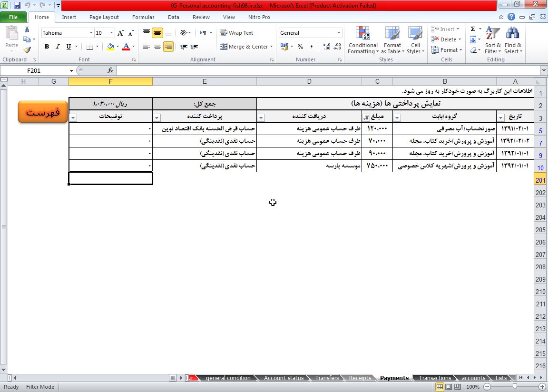Click the zoom slider handle
The height and width of the screenshot is (392, 548).
(514, 387)
